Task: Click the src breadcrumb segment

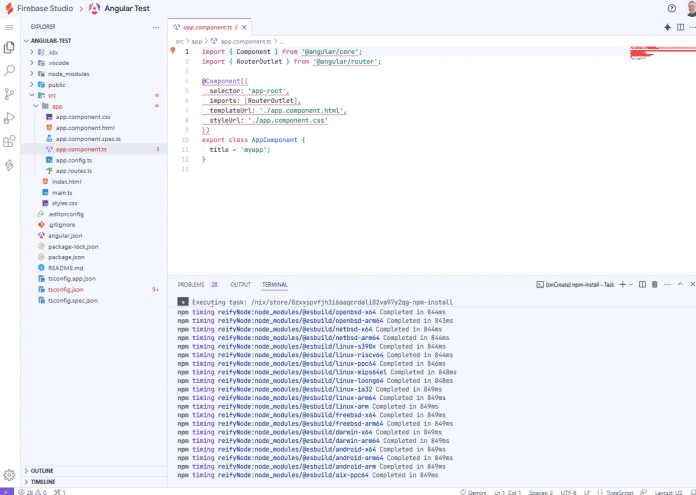Action: click(179, 41)
